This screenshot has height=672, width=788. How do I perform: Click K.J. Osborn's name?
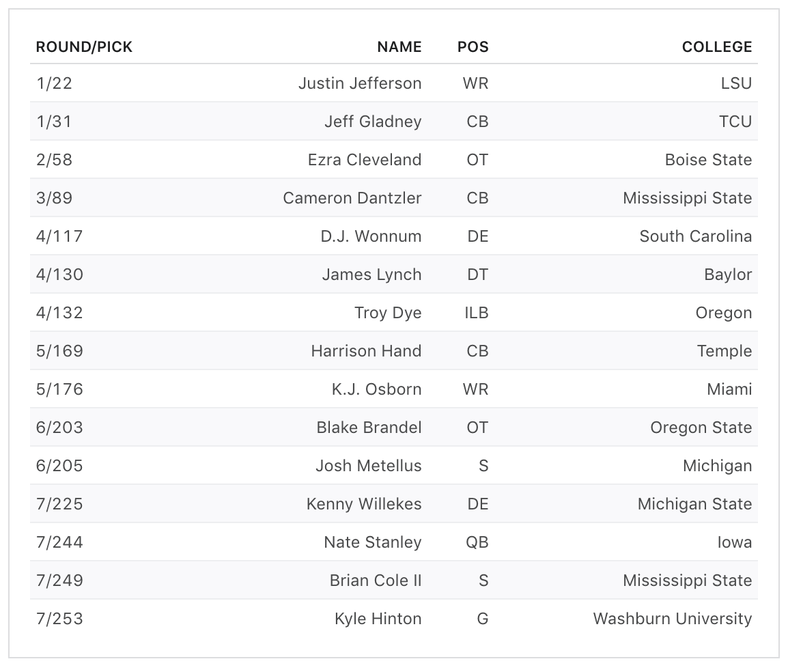pyautogui.click(x=376, y=389)
